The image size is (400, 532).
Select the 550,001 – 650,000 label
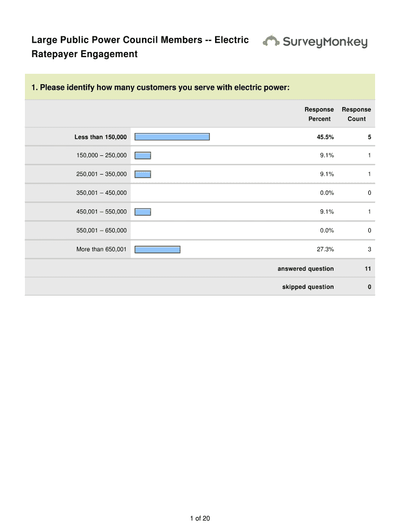pyautogui.click(x=101, y=231)
